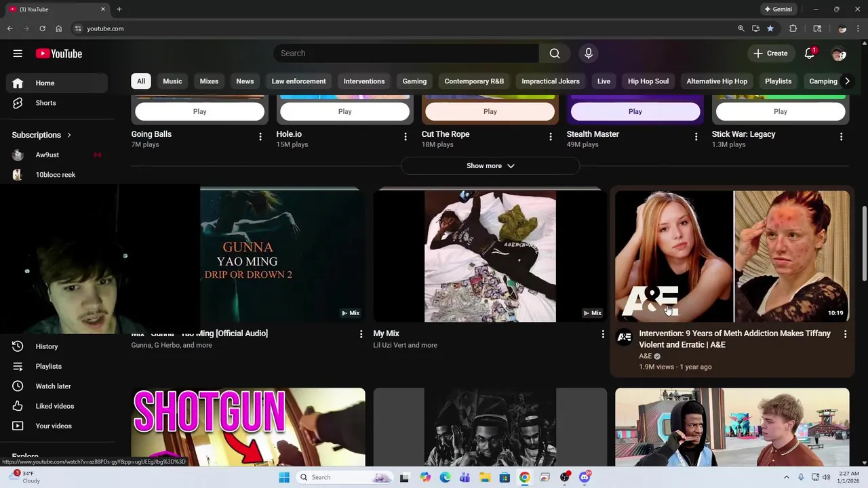
Task: Open the Intervention video thumbnail
Action: (732, 256)
